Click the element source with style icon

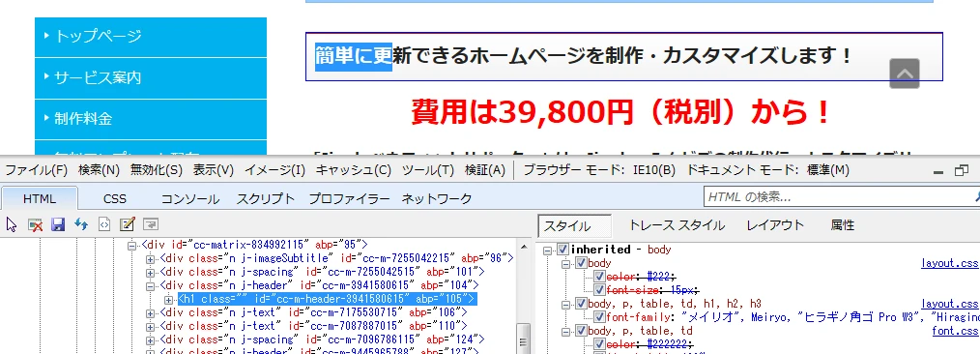104,224
